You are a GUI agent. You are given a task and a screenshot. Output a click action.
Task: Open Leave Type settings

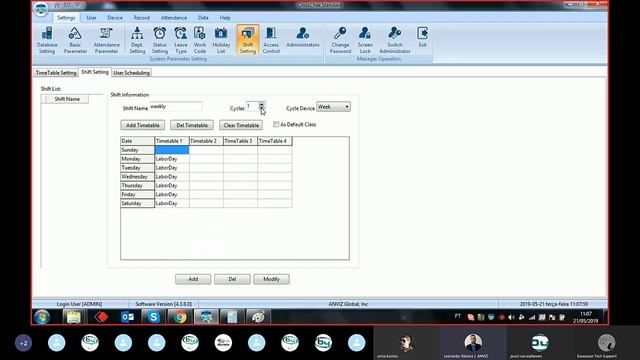click(181, 40)
